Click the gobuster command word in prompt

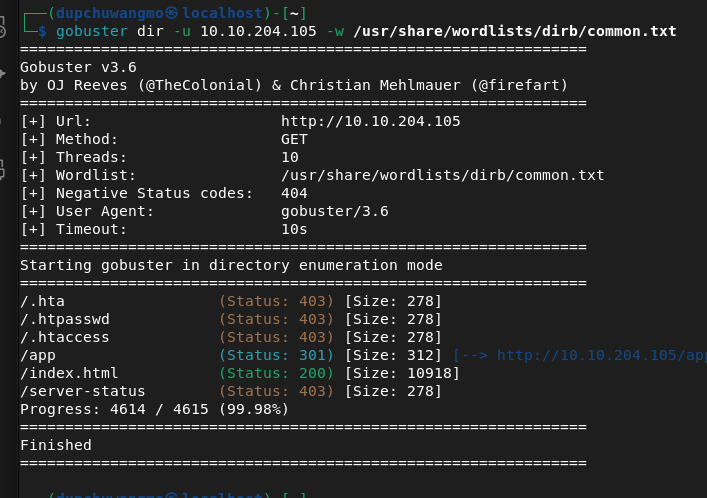click(x=92, y=32)
